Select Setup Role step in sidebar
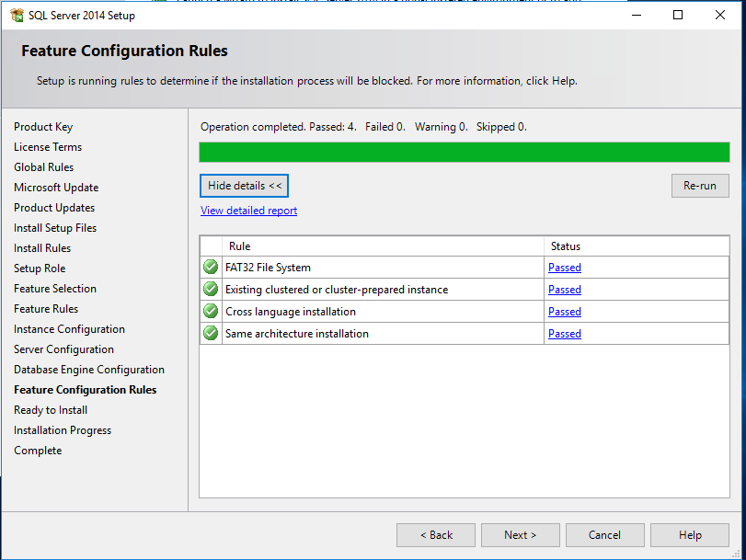The height and width of the screenshot is (560, 746). [x=40, y=269]
